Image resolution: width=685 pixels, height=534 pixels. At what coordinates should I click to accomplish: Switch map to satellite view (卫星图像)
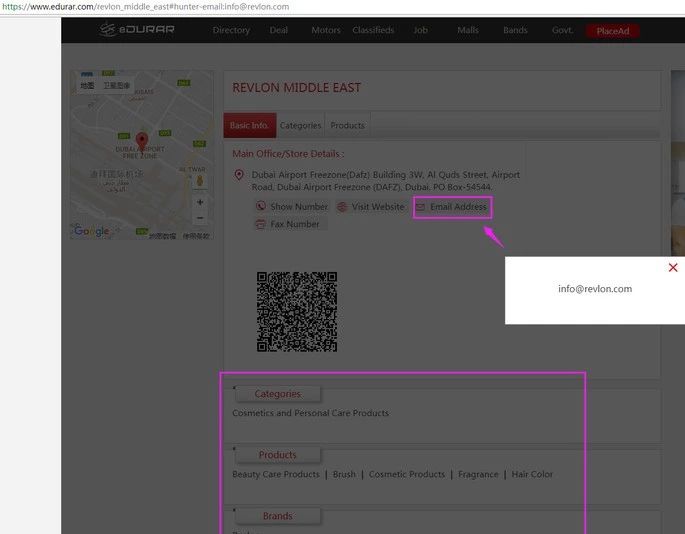point(118,86)
